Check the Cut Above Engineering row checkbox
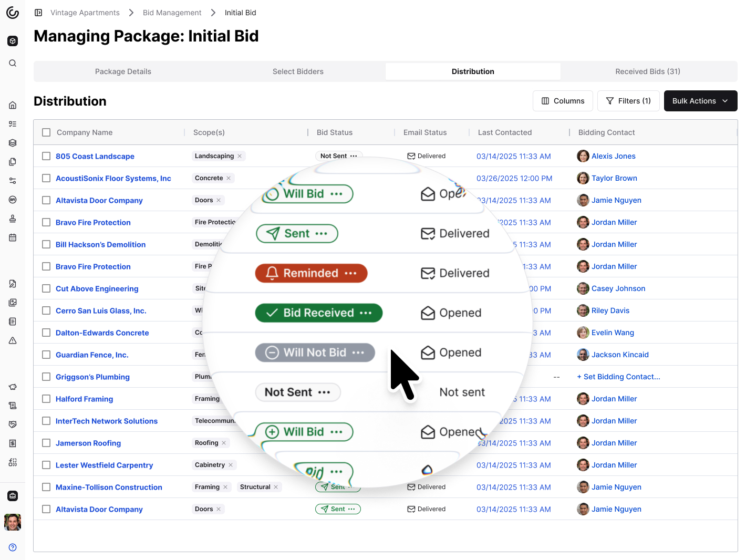This screenshot has height=560, width=746. coord(46,288)
